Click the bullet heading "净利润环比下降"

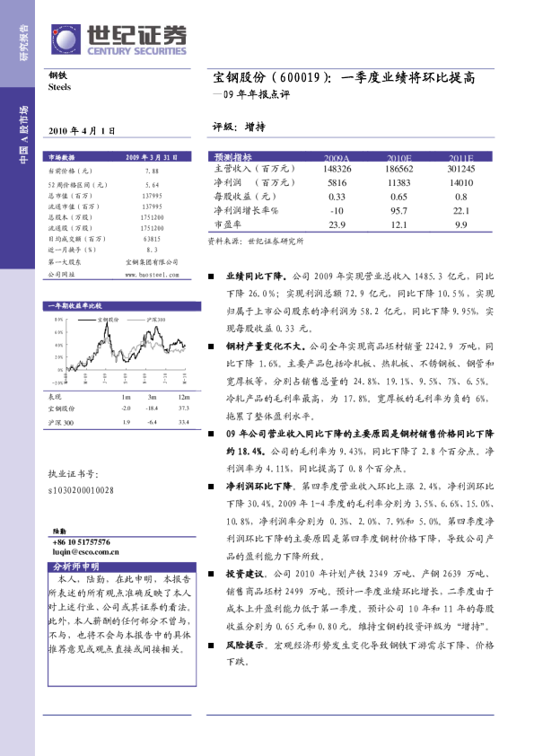tap(259, 486)
